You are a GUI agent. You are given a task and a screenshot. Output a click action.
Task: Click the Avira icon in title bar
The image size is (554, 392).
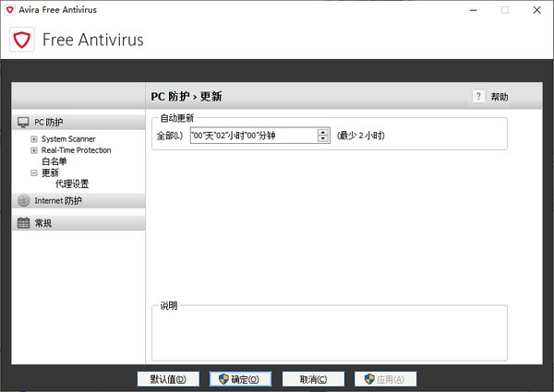10,9
